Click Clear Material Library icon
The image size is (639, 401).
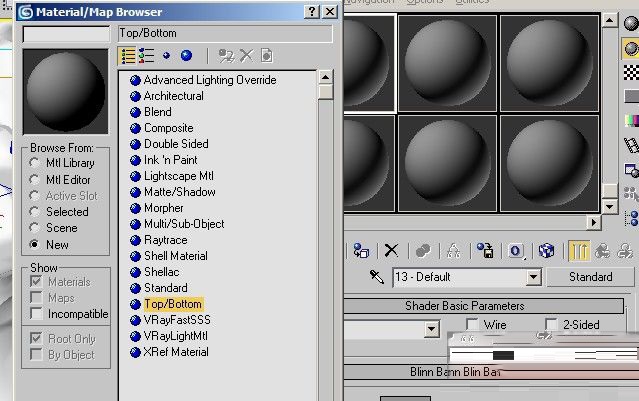pos(267,56)
